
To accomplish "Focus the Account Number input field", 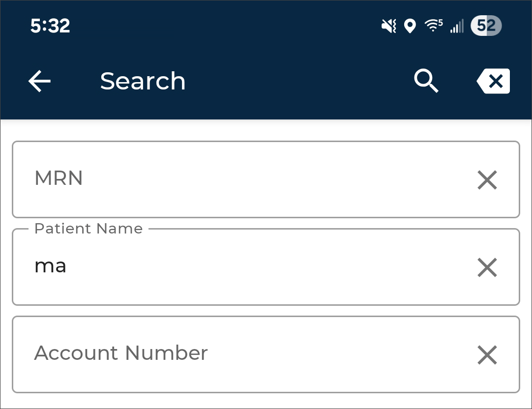I will click(246, 354).
